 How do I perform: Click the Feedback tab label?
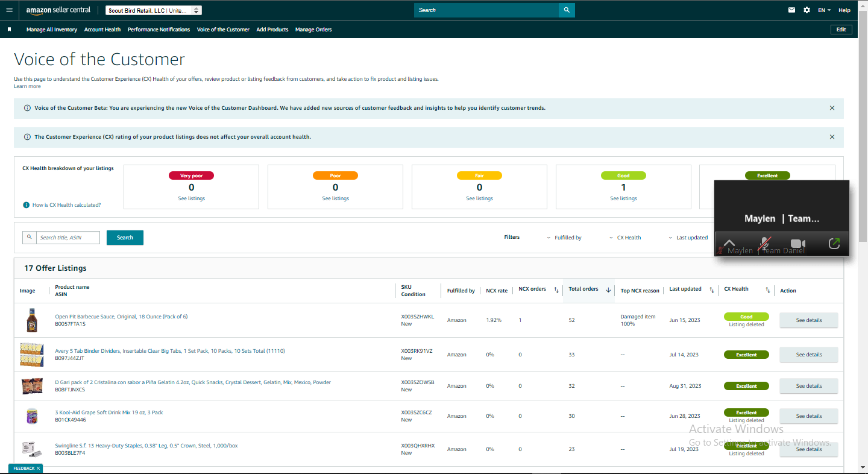(24, 468)
